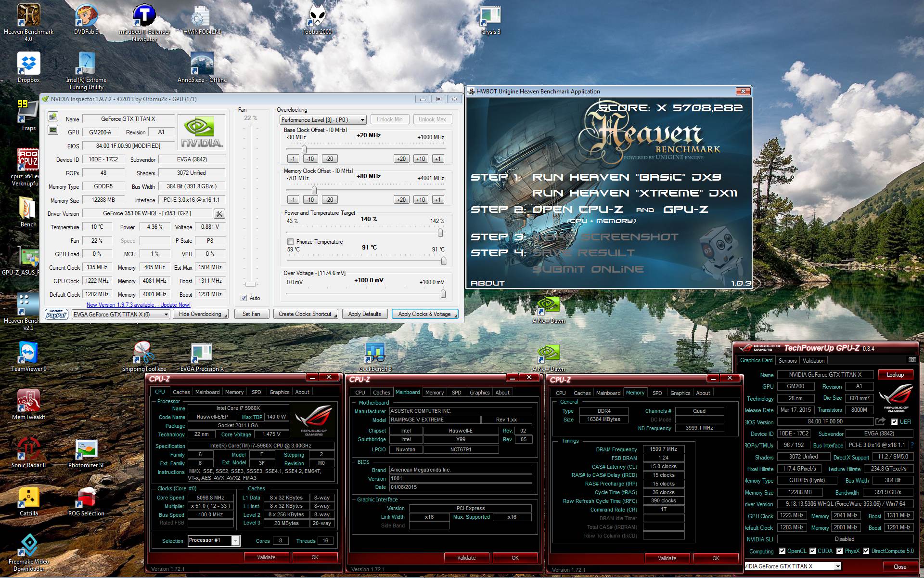Launch Anno5.exe - Offline shortcut
924x578 pixels.
[202, 67]
